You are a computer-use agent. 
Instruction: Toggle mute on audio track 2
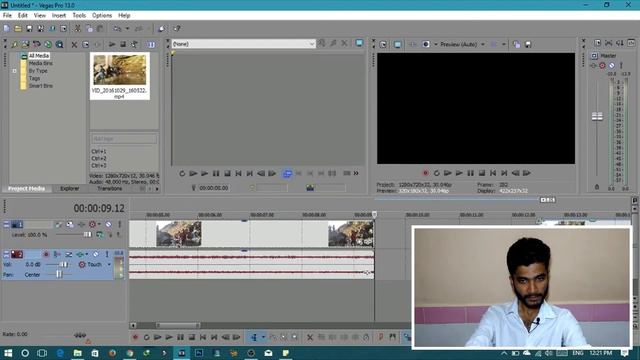(x=96, y=254)
